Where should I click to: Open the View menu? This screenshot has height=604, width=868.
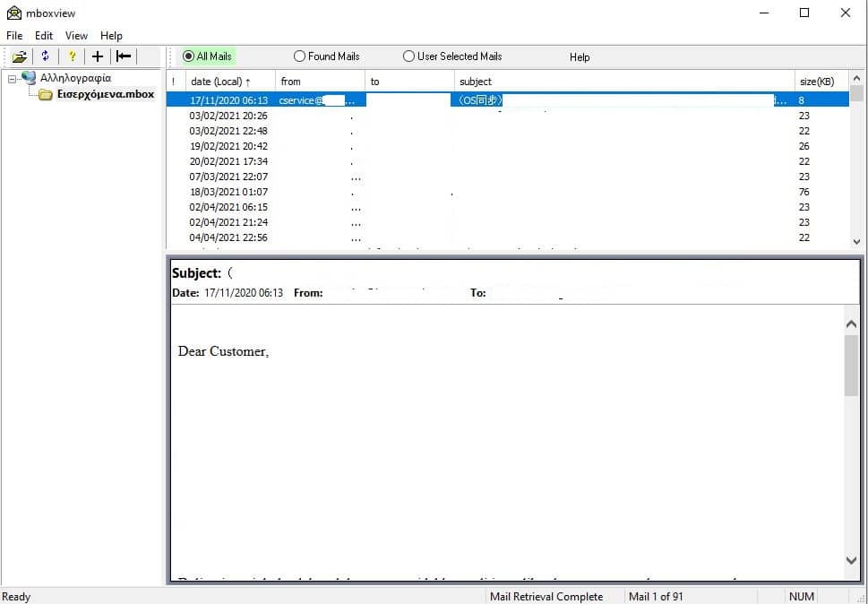pyautogui.click(x=76, y=36)
